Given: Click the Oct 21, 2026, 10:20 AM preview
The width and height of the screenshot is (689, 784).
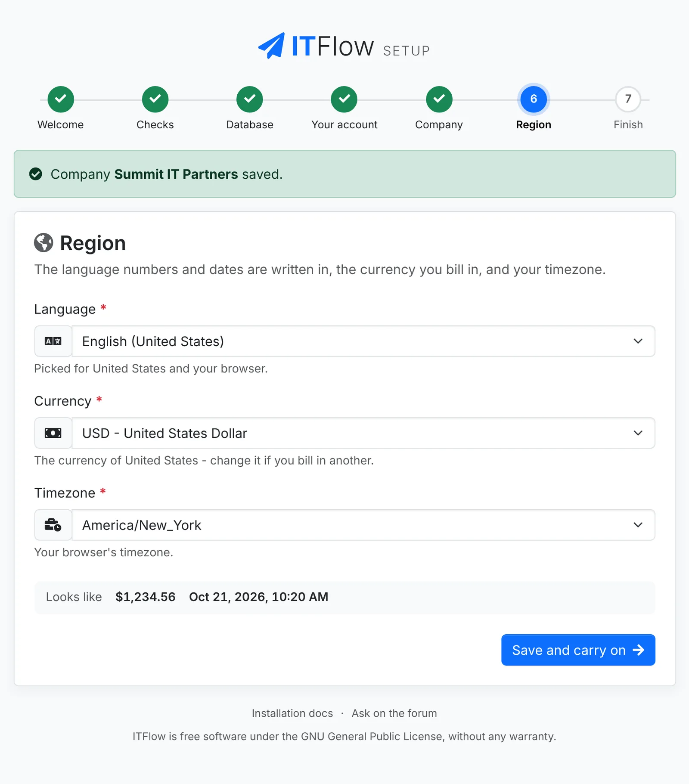Looking at the screenshot, I should 258,597.
